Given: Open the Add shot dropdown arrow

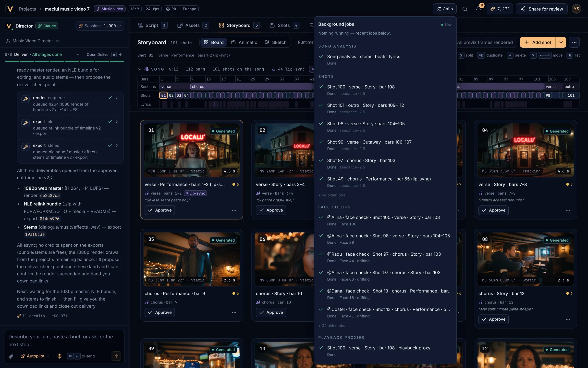Looking at the screenshot, I should [561, 42].
